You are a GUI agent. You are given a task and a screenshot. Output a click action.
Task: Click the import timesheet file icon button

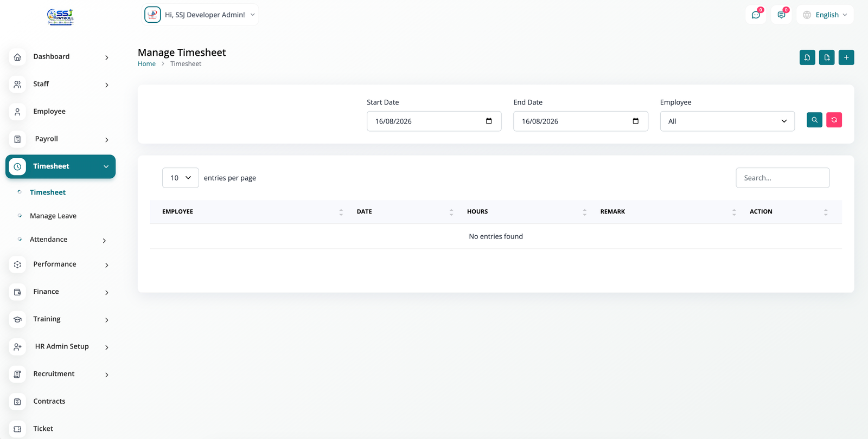pyautogui.click(x=807, y=57)
